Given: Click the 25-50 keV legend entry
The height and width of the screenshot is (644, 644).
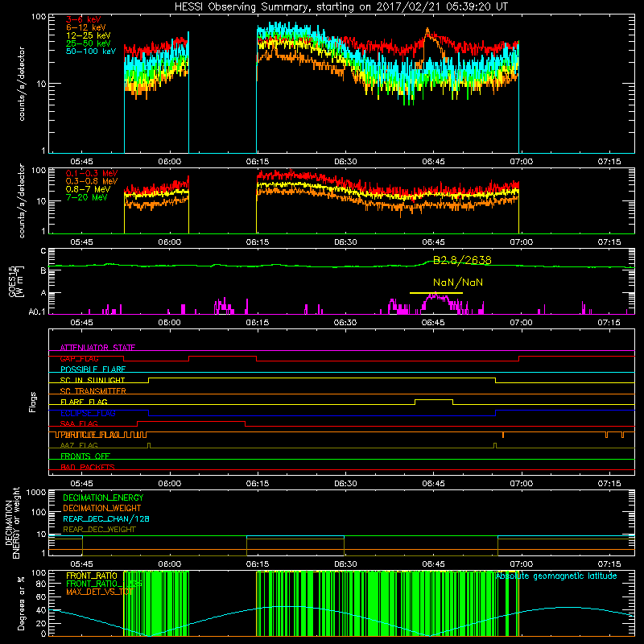Looking at the screenshot, I should coord(89,43).
